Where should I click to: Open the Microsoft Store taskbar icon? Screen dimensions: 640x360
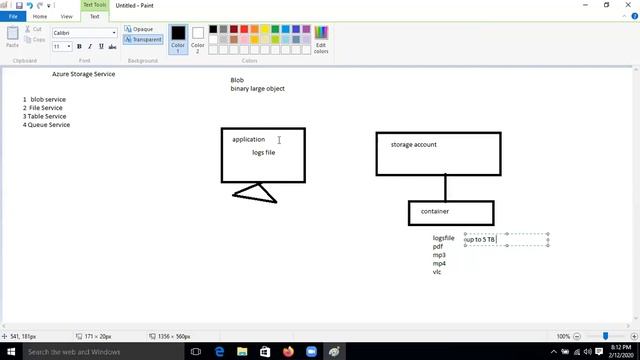coord(265,351)
